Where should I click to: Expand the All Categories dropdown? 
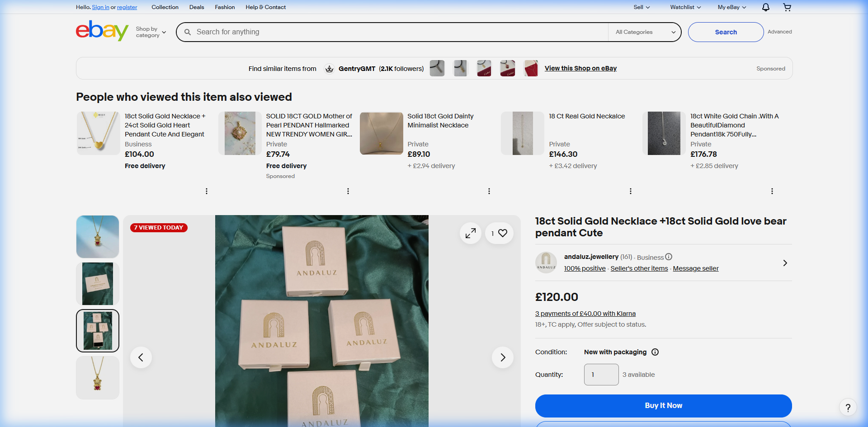tap(645, 32)
